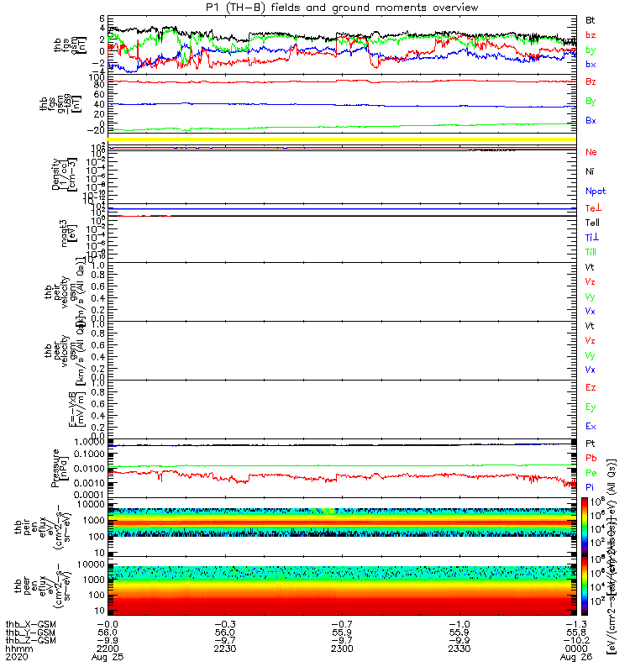This screenshot has height=672, width=630.
Task: Select the Aug 26 date label
Action: click(576, 657)
